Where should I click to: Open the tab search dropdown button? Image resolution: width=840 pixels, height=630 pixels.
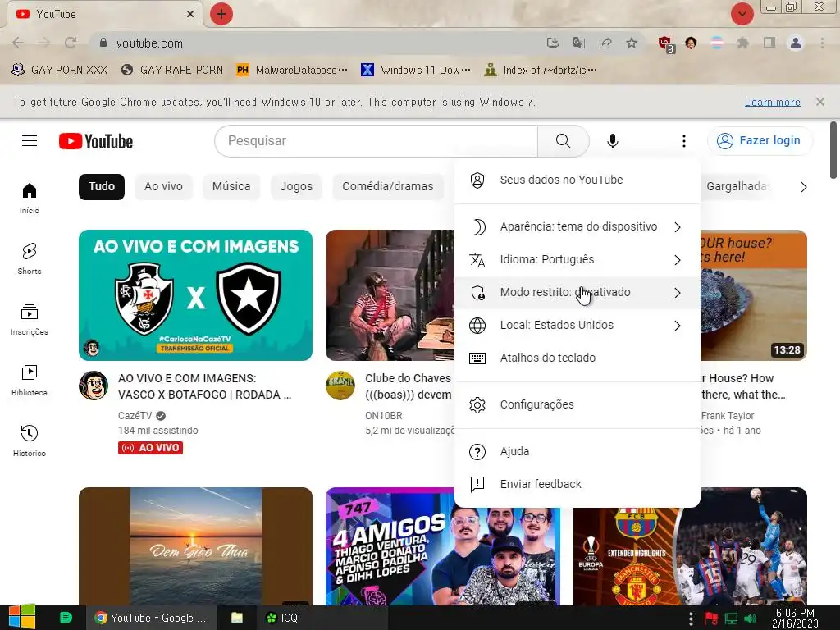click(x=742, y=14)
